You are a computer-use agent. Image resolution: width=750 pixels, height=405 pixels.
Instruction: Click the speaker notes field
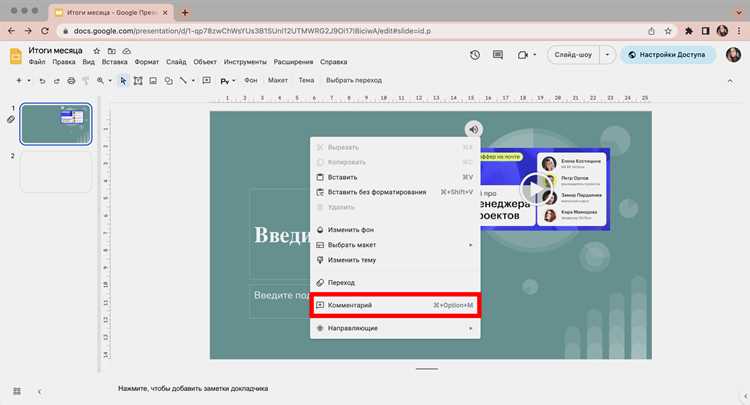pyautogui.click(x=193, y=389)
